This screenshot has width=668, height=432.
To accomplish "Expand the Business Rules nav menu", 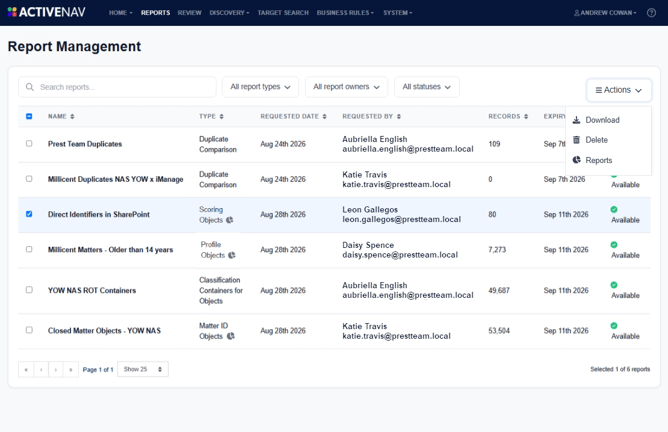I will tap(345, 13).
